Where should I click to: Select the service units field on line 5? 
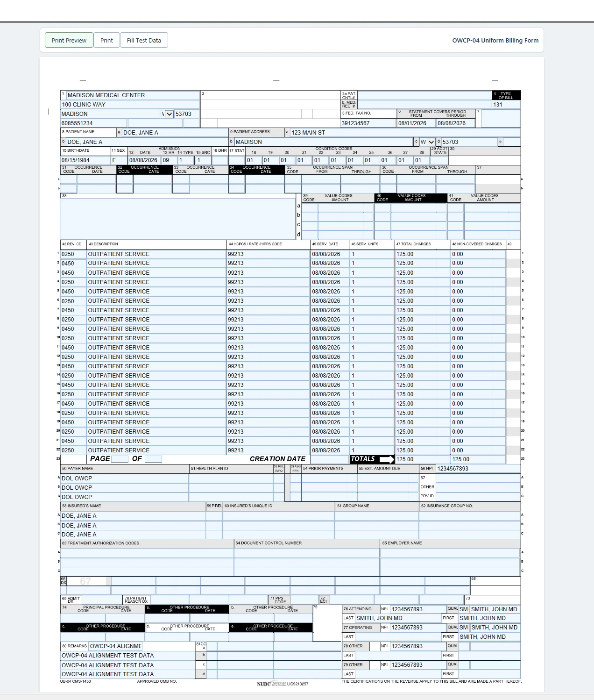pos(372,292)
